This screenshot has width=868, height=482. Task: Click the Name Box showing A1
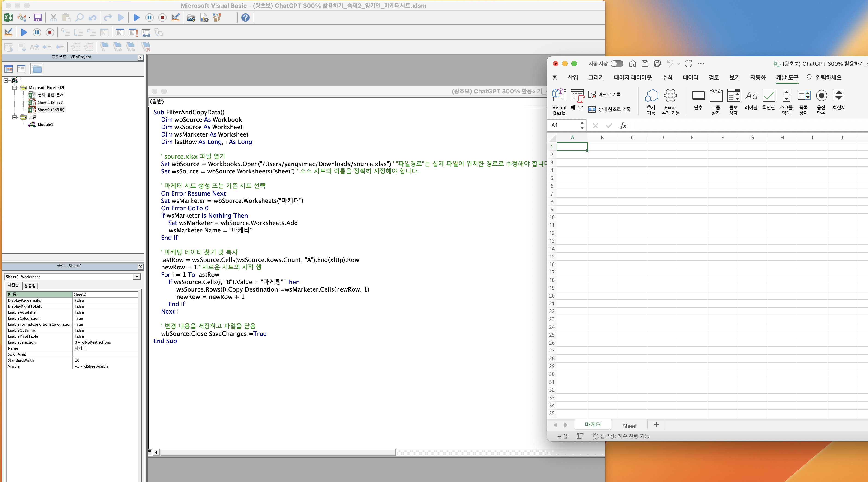click(566, 125)
